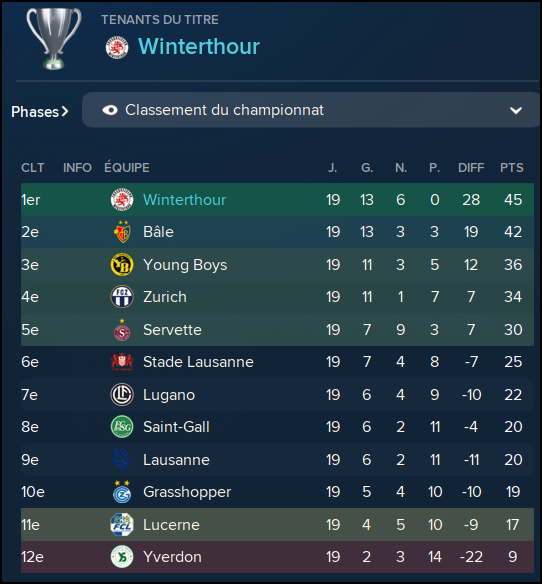542x584 pixels.
Task: Click the silver trophy cup icon
Action: tap(54, 38)
